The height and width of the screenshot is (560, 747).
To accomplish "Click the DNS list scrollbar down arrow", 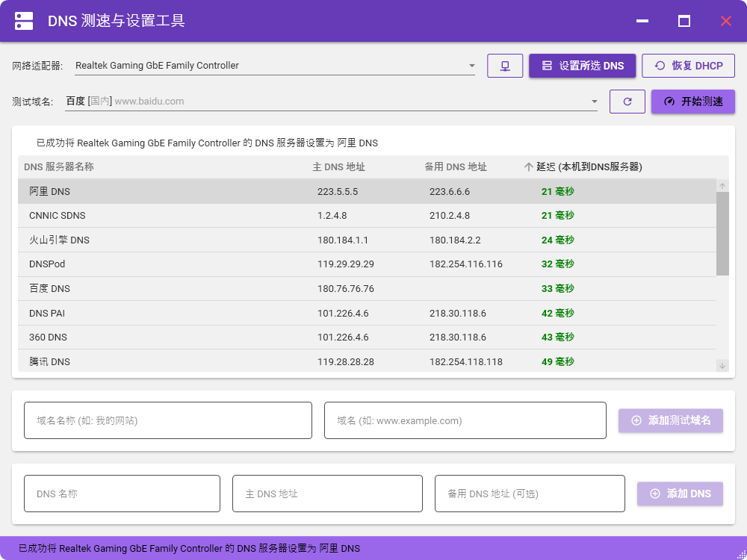I will [x=722, y=366].
